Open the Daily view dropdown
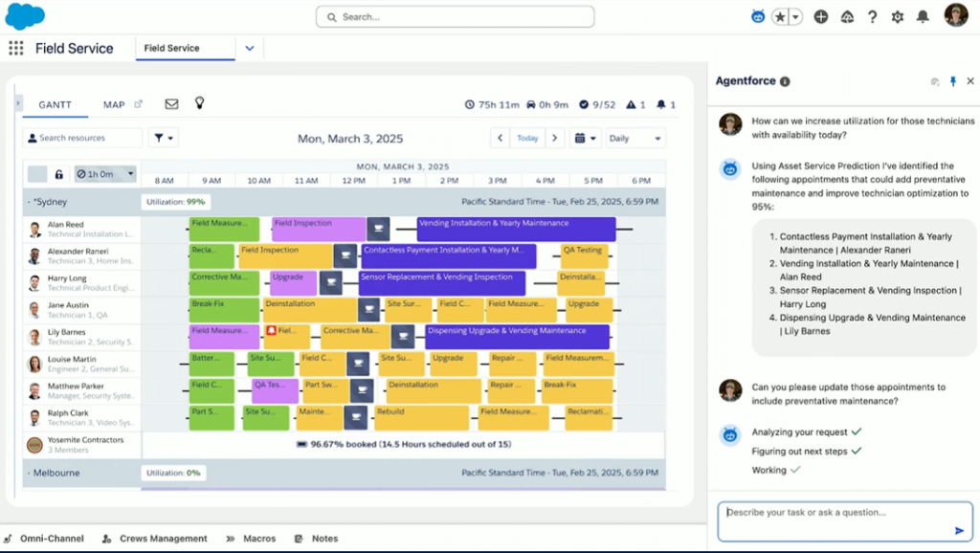980x553 pixels. [x=635, y=138]
